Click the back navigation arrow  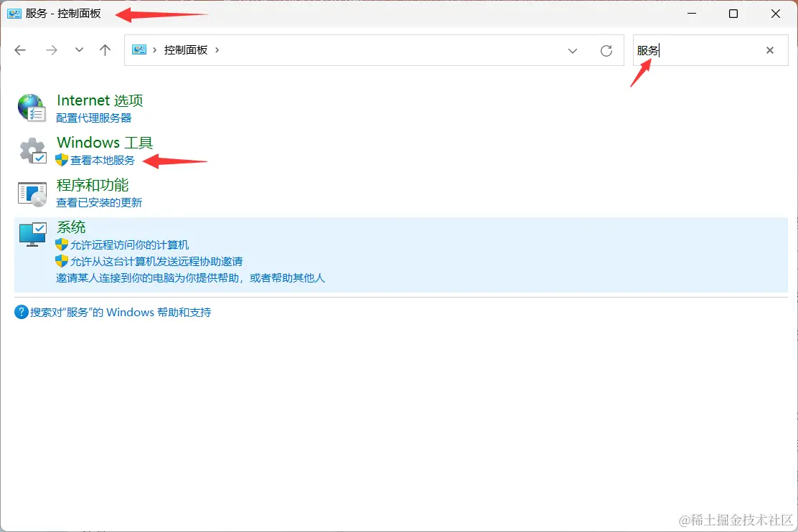click(x=20, y=50)
